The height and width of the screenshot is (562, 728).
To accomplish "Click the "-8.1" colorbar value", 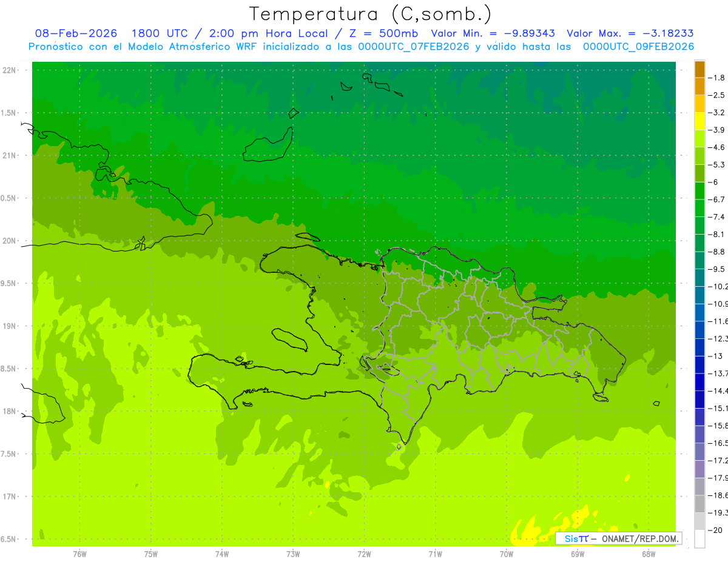I will (716, 234).
